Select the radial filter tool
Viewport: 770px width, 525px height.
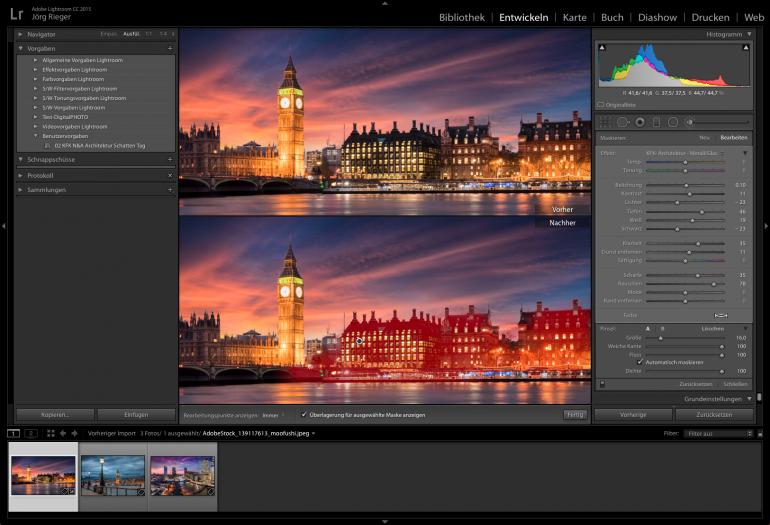click(673, 122)
